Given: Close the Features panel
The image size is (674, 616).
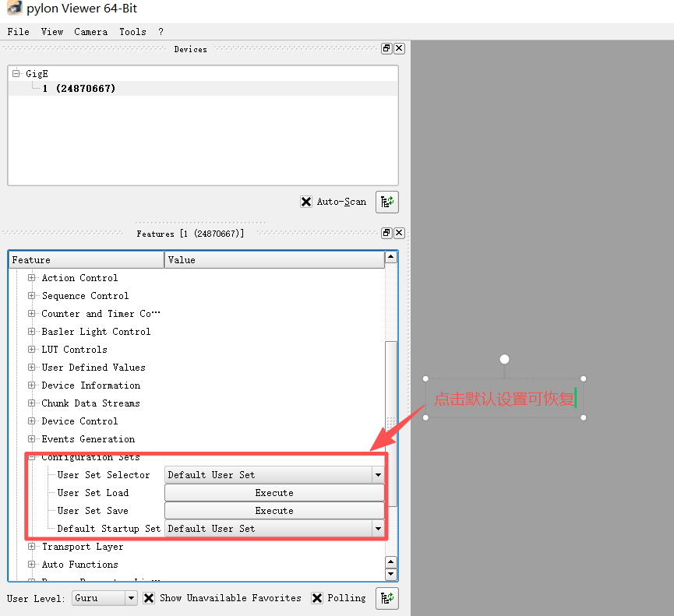Looking at the screenshot, I should pyautogui.click(x=399, y=233).
